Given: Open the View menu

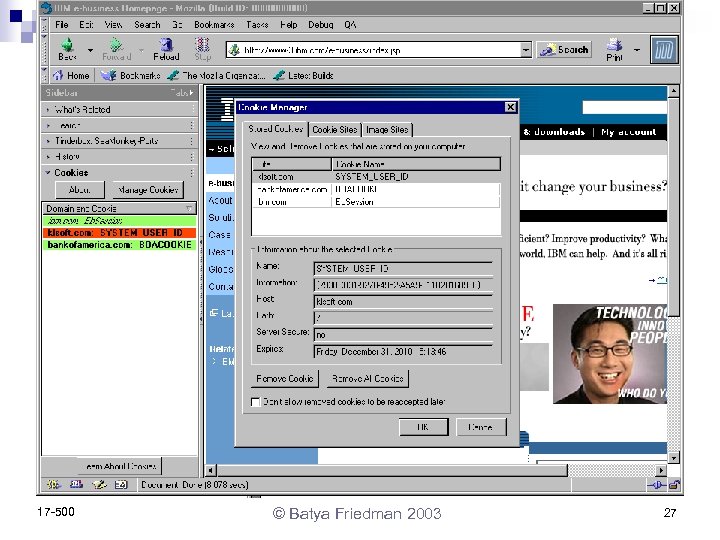Looking at the screenshot, I should 113,25.
